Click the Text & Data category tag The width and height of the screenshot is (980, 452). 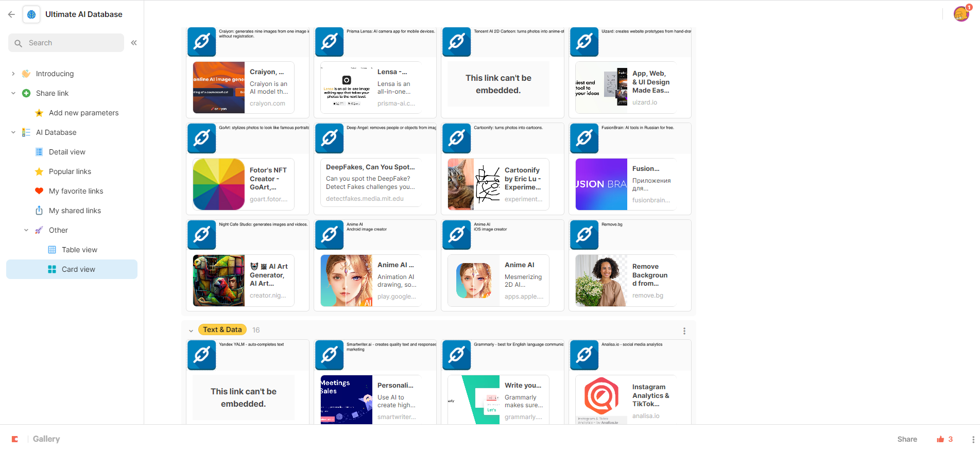tap(222, 330)
